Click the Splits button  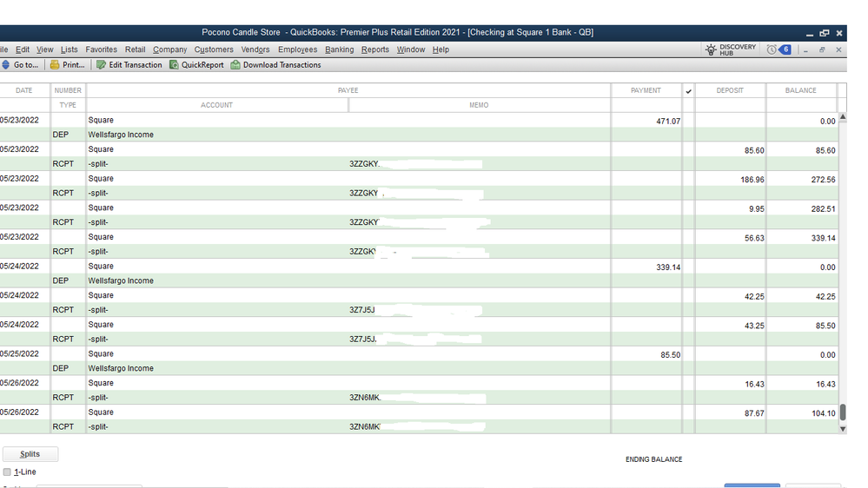pyautogui.click(x=30, y=454)
